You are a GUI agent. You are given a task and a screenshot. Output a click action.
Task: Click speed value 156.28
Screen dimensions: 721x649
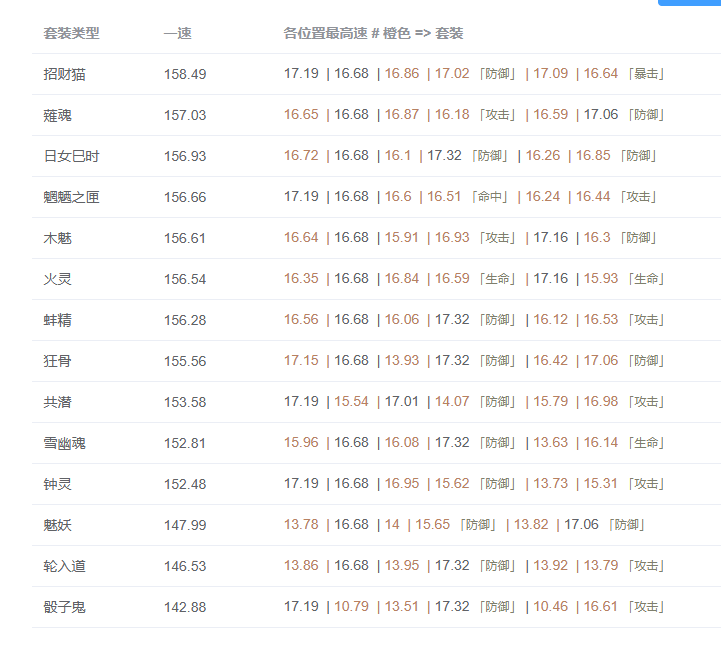click(185, 320)
